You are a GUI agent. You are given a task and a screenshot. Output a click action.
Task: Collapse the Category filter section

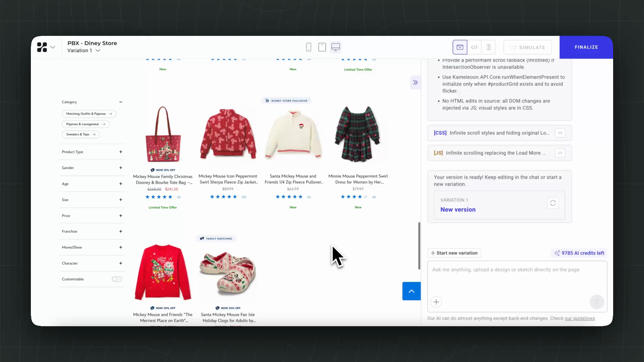click(x=120, y=102)
